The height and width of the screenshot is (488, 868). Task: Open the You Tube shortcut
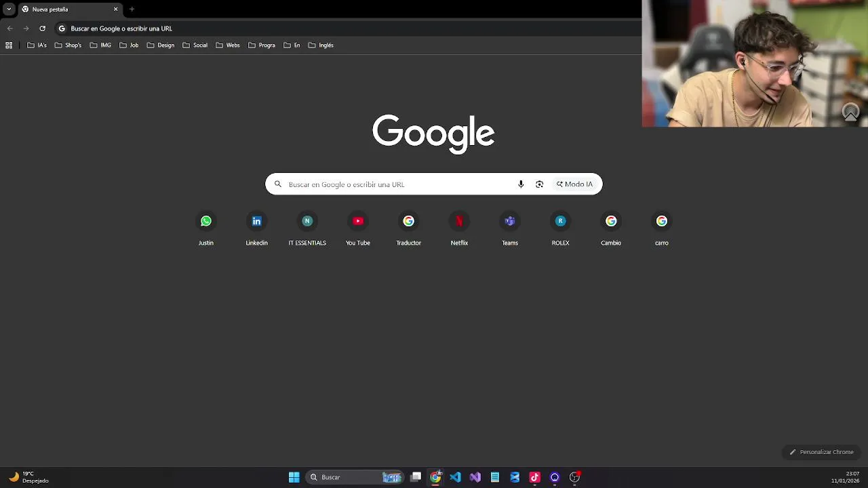(358, 228)
